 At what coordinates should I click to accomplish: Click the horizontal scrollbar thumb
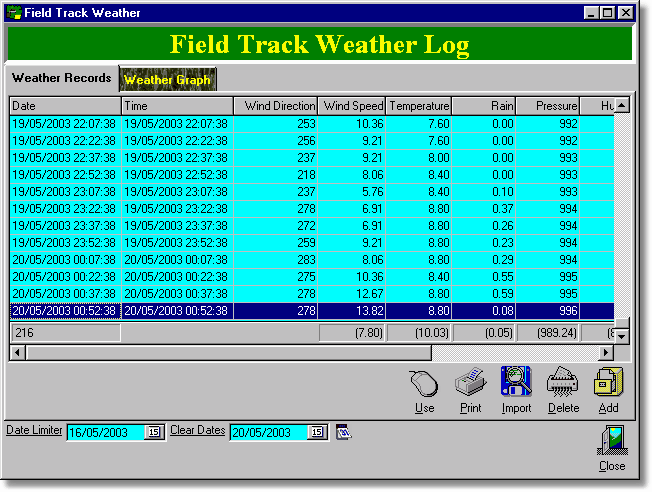click(229, 353)
